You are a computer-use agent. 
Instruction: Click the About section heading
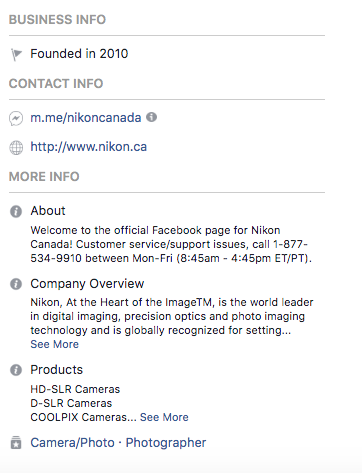48,211
